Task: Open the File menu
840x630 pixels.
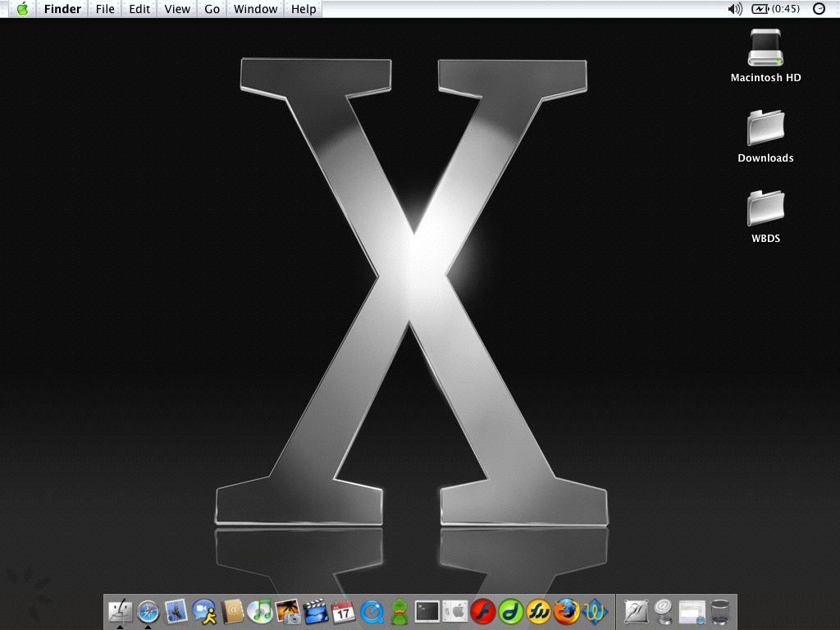Action: click(x=105, y=8)
